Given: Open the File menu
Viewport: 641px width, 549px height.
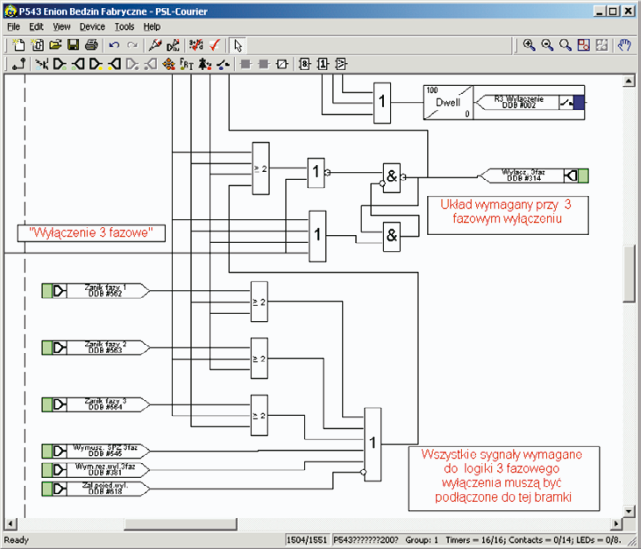Looking at the screenshot, I should point(13,27).
